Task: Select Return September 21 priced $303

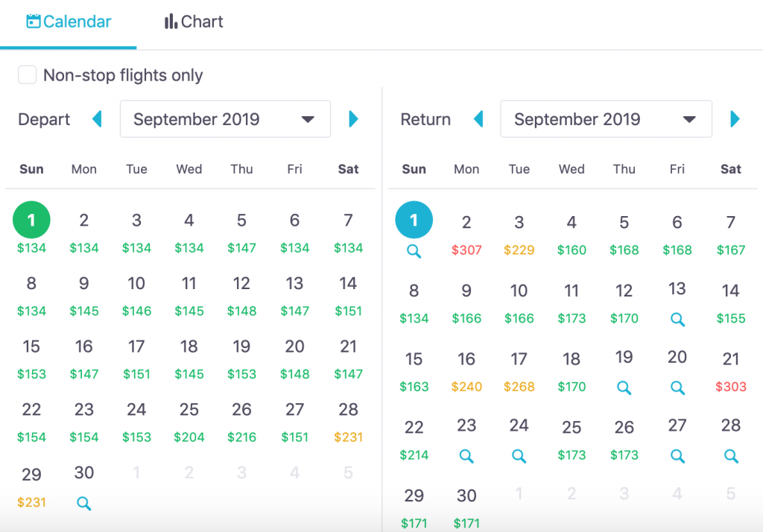Action: coord(731,372)
